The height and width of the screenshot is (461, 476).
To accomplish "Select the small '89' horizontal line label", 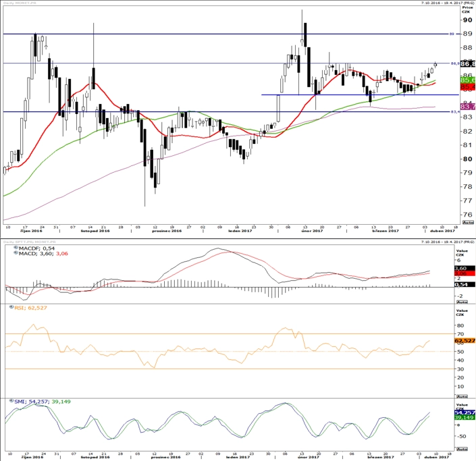I will [452, 34].
